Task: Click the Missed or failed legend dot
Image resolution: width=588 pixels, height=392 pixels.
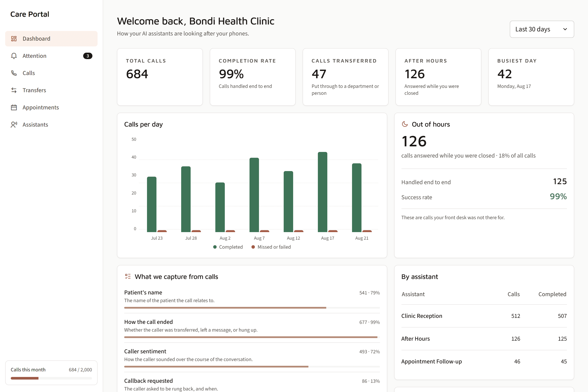Action: click(x=253, y=247)
